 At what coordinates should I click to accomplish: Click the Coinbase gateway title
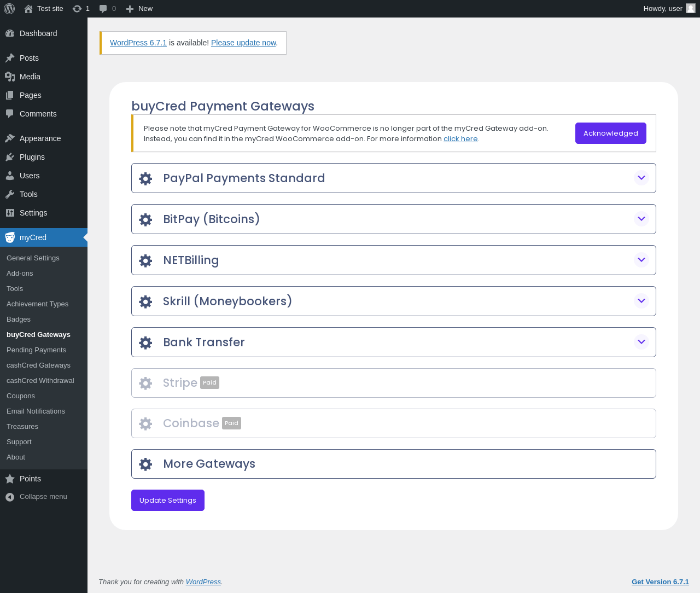(191, 423)
